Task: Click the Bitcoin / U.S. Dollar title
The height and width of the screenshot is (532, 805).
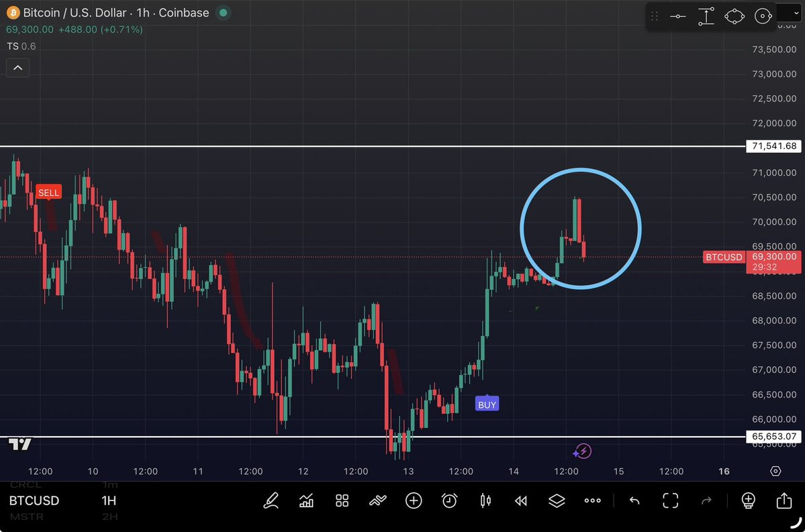Action: [75, 12]
